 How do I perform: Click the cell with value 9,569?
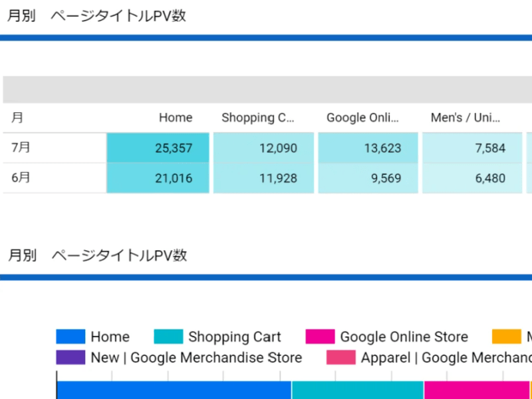[368, 178]
